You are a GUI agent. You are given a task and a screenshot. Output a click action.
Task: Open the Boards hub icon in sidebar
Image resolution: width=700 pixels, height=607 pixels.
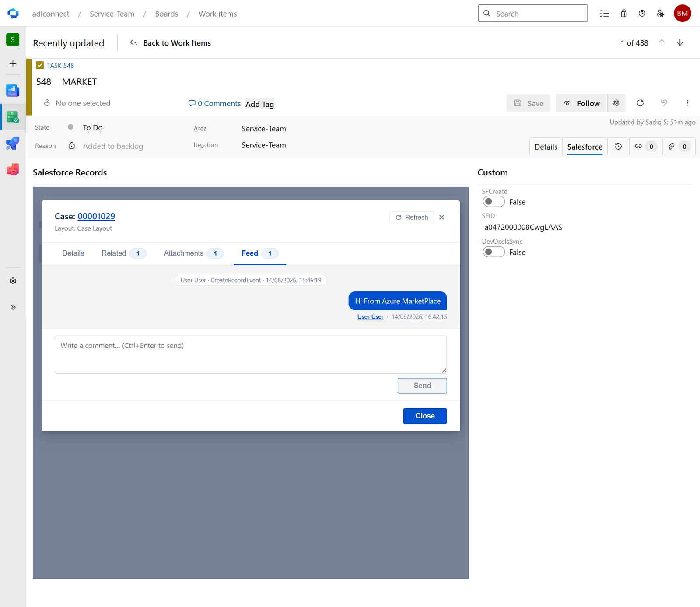click(13, 117)
